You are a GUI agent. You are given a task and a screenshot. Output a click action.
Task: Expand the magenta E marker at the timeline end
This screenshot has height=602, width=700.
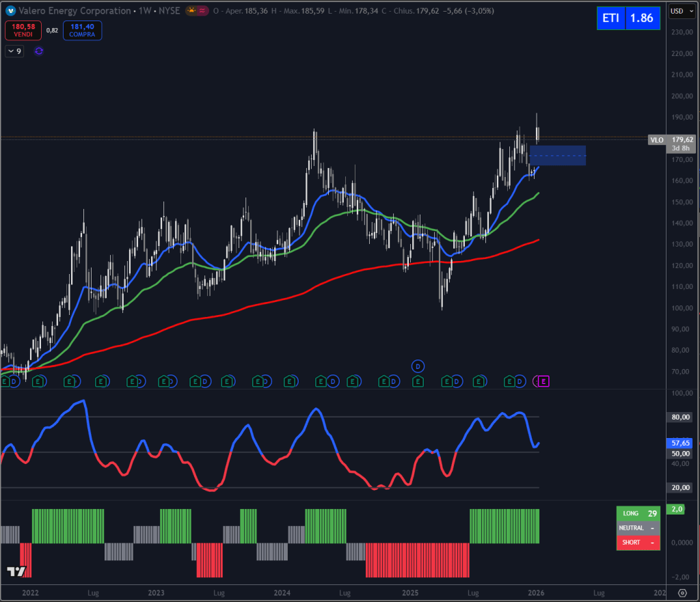pos(542,381)
